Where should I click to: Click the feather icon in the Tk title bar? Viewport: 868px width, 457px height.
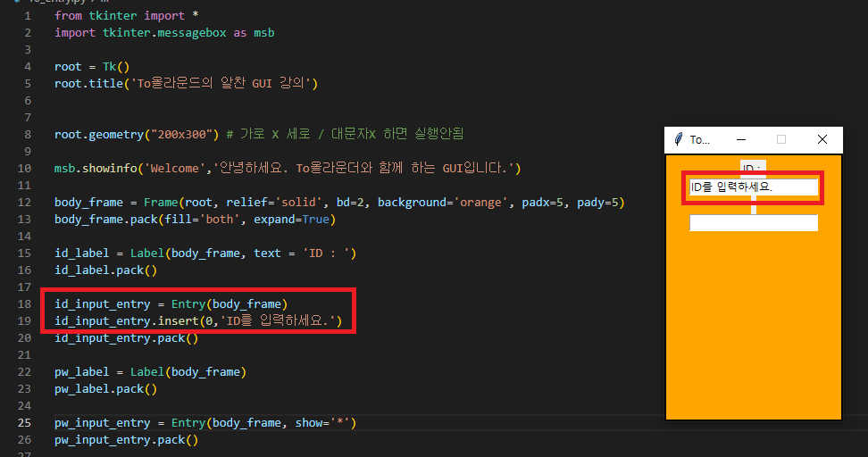[x=679, y=139]
